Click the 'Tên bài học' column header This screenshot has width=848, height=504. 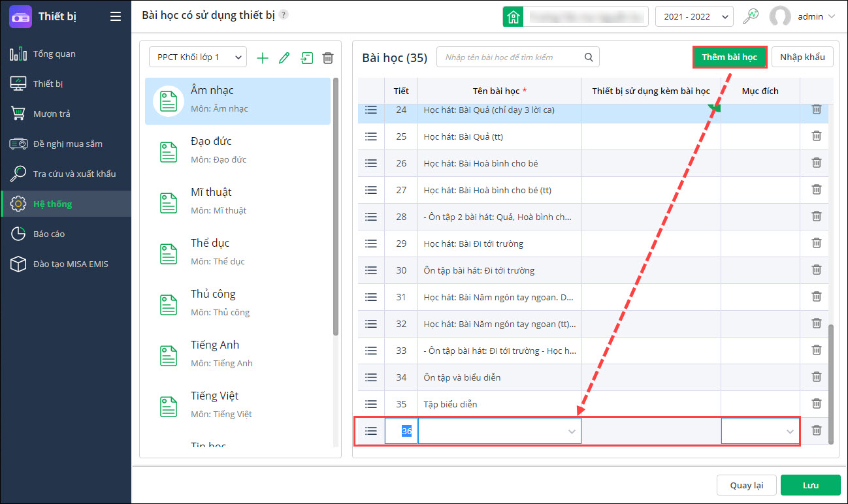(x=500, y=91)
